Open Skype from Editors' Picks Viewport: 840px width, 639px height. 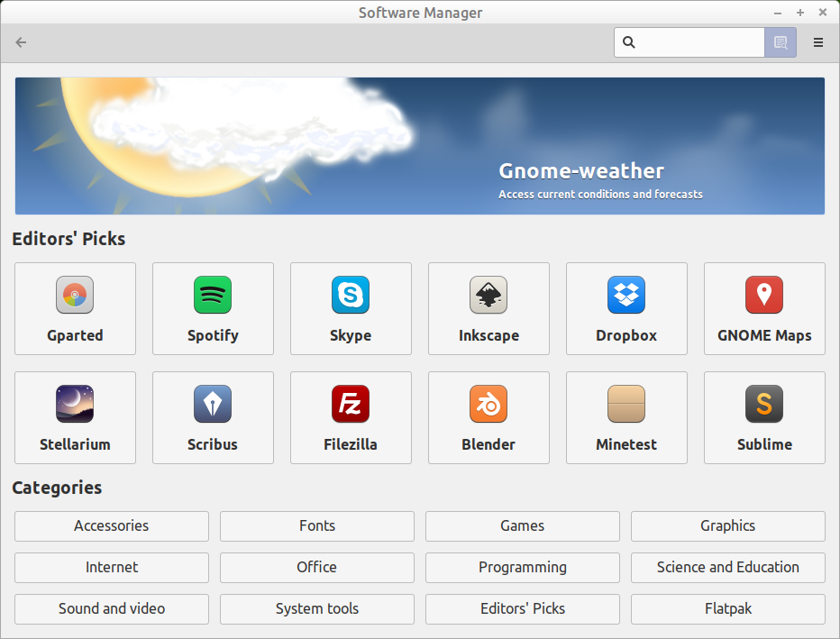(x=351, y=308)
